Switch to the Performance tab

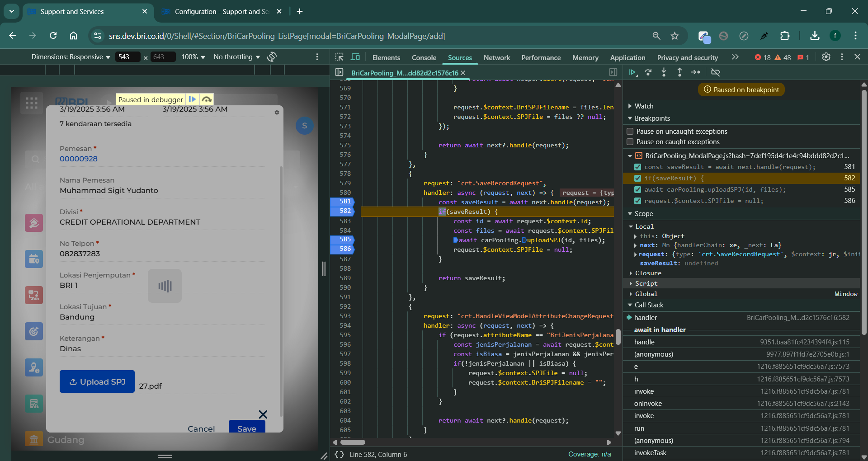tap(541, 57)
